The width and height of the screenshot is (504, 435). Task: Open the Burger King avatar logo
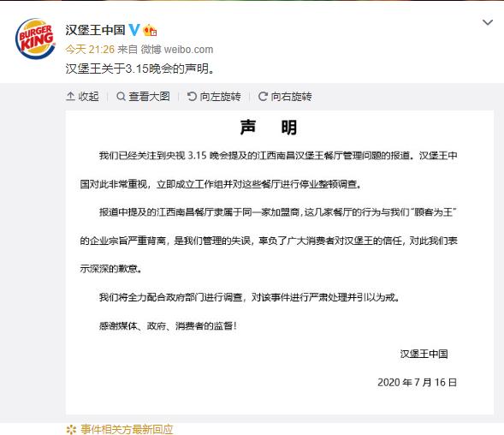(x=35, y=39)
